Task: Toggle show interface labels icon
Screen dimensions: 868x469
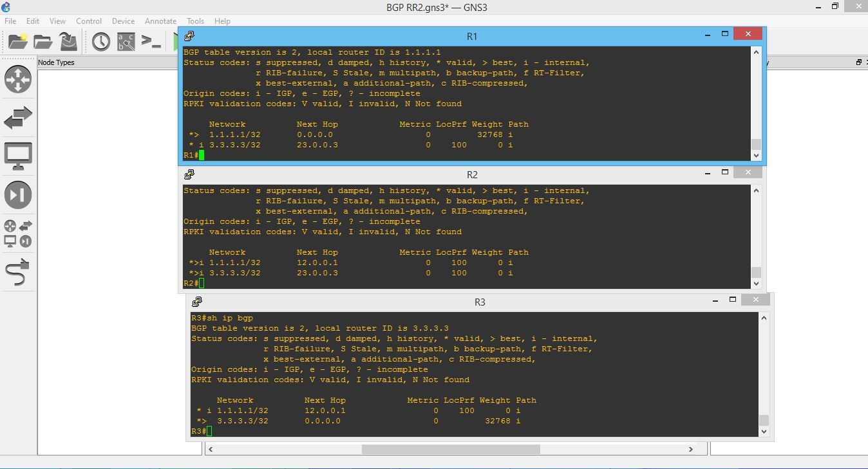Action: click(126, 42)
